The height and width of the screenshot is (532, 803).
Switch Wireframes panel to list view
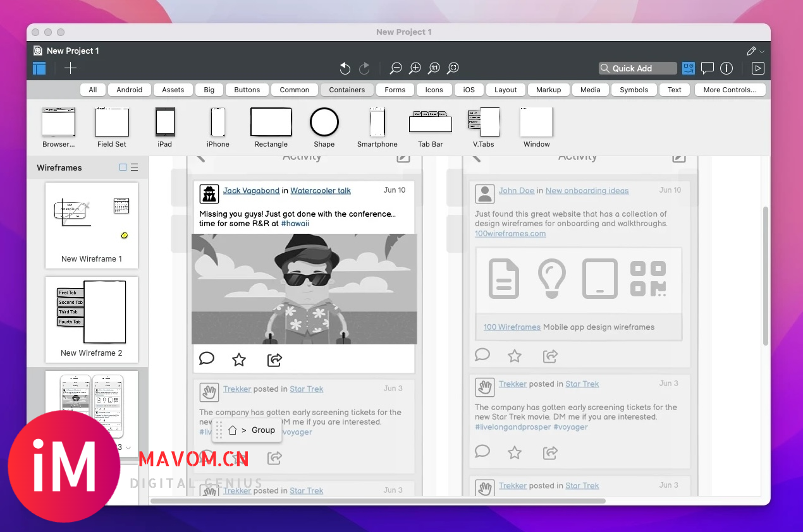[134, 167]
